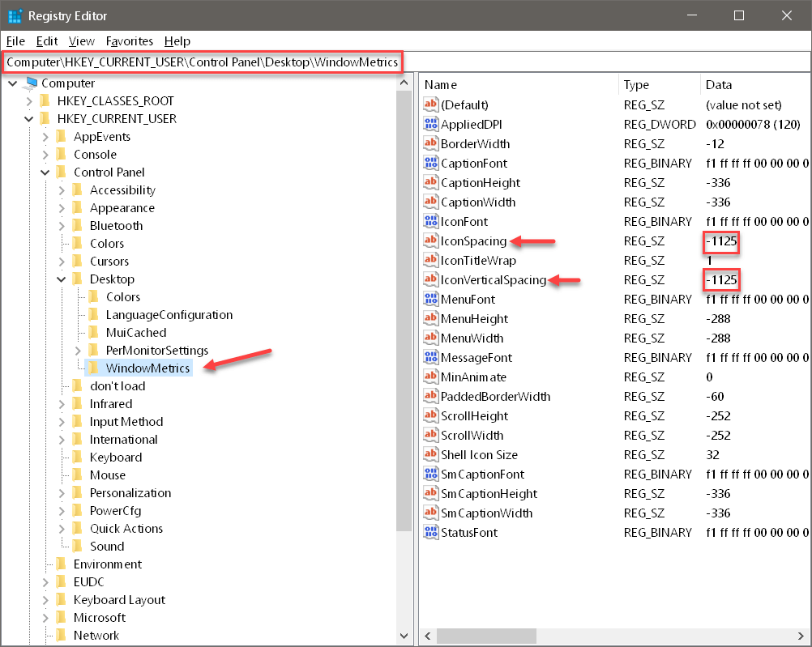
Task: Click the PaddedBorderWidth string icon
Action: 430,396
